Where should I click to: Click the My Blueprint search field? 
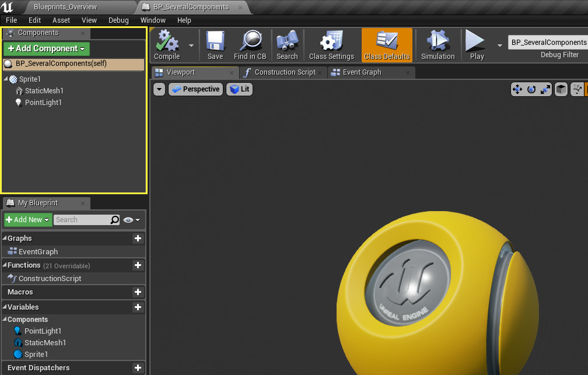point(82,220)
